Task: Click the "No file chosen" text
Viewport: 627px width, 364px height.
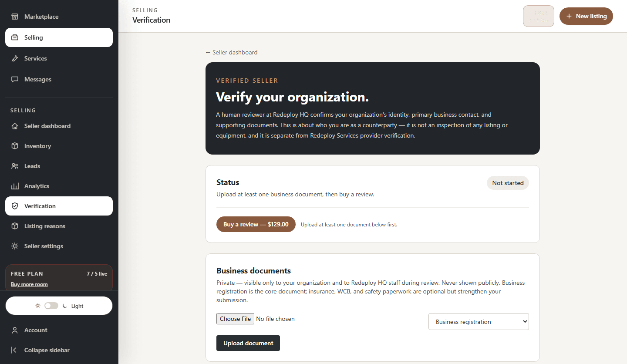Action: [x=275, y=319]
